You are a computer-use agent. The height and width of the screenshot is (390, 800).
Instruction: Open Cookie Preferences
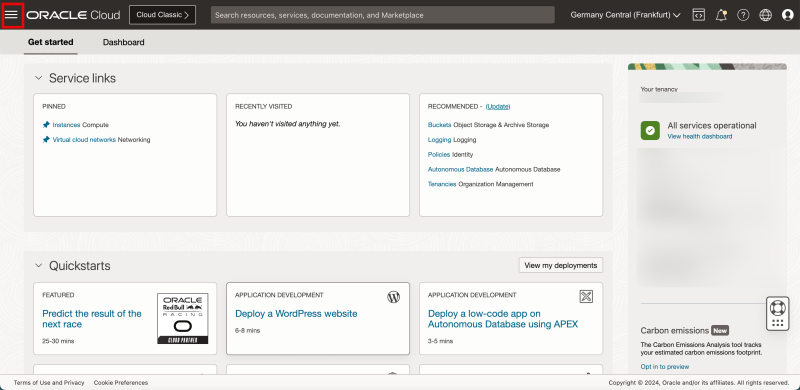tap(121, 382)
